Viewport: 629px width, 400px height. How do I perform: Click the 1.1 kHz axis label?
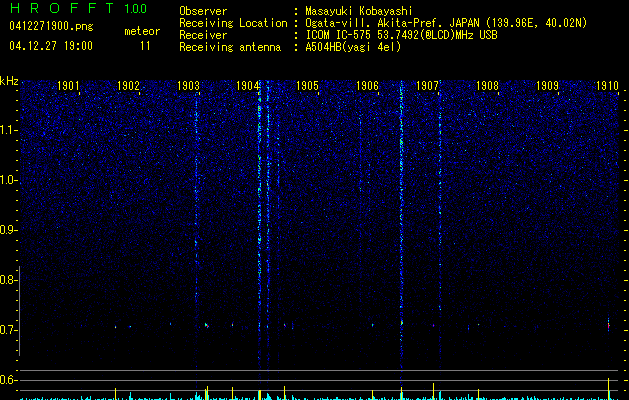(8, 130)
